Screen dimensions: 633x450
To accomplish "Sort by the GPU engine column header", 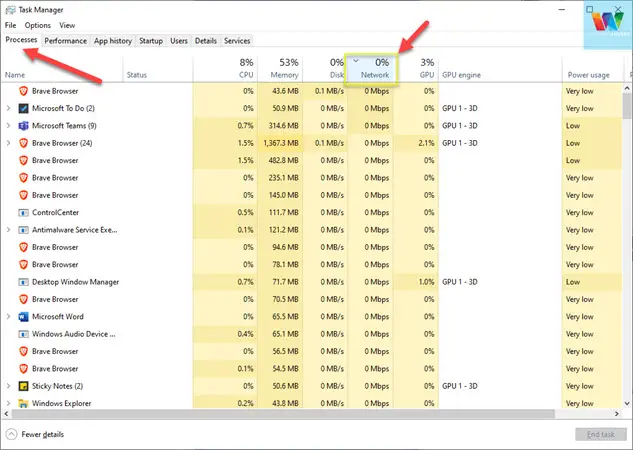I will pos(500,68).
